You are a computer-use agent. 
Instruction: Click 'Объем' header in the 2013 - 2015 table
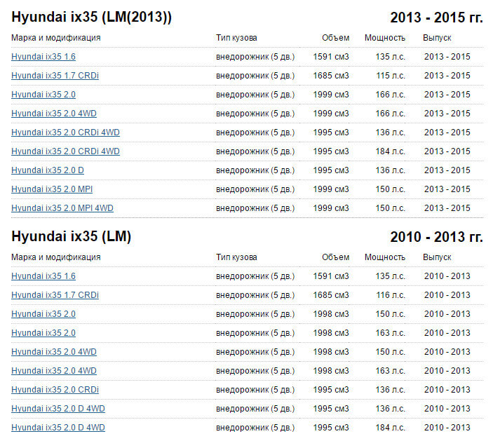335,38
